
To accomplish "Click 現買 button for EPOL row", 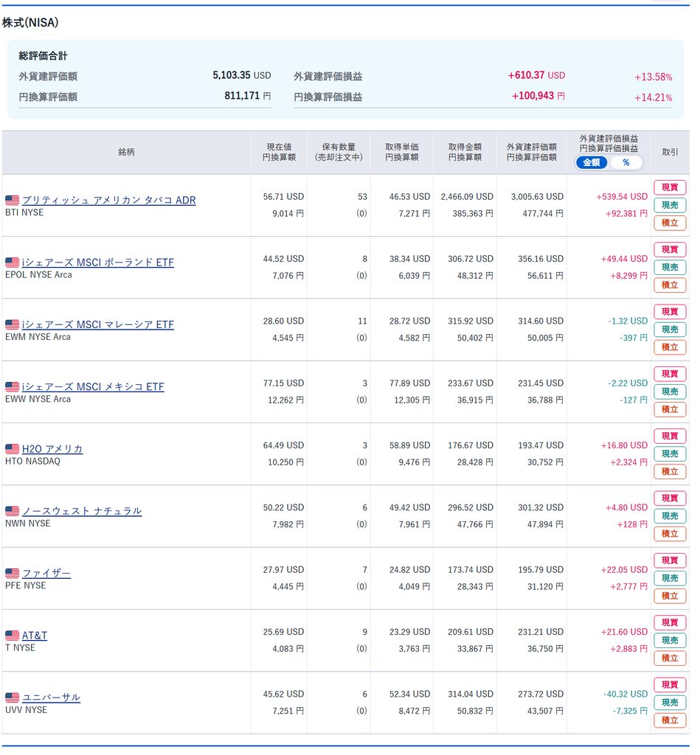I will [670, 249].
